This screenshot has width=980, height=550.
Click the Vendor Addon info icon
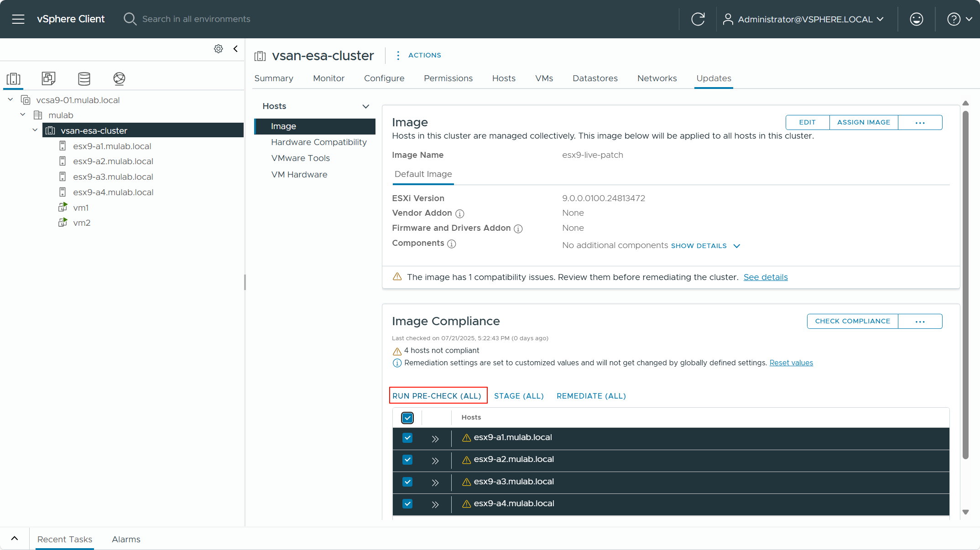460,213
